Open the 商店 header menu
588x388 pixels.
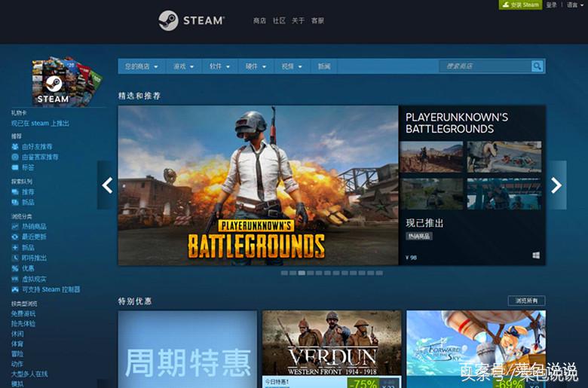tap(259, 20)
